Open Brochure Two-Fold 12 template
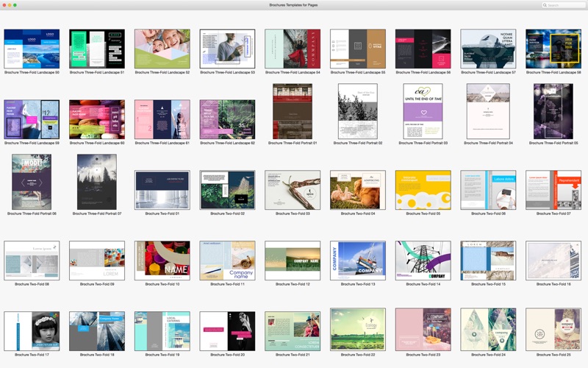The height and width of the screenshot is (368, 588). (293, 261)
